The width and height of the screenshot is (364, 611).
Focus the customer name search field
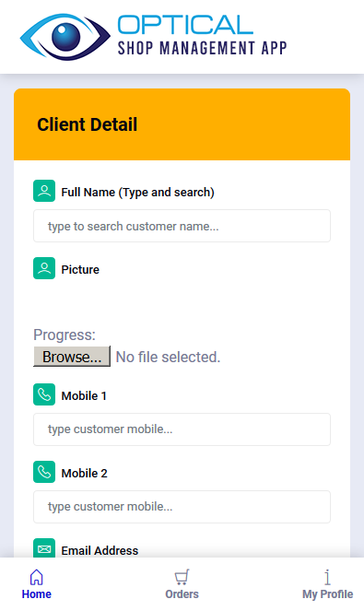pyautogui.click(x=182, y=226)
